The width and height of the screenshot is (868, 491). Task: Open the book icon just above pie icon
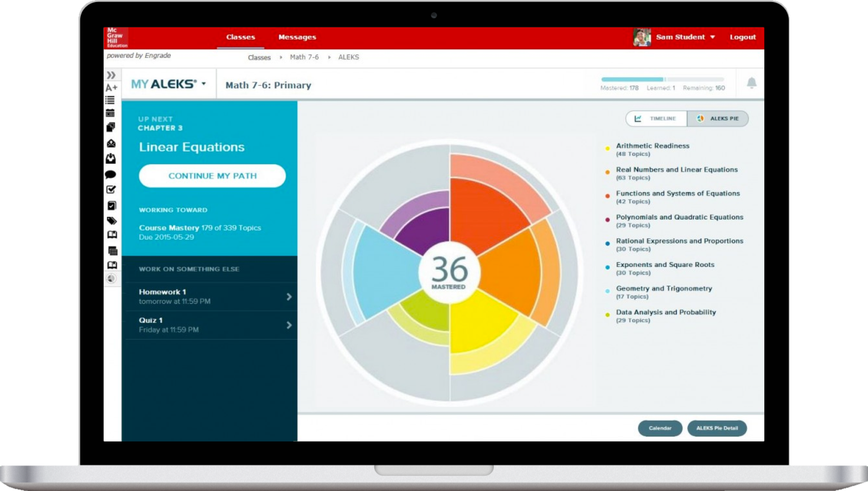[112, 265]
